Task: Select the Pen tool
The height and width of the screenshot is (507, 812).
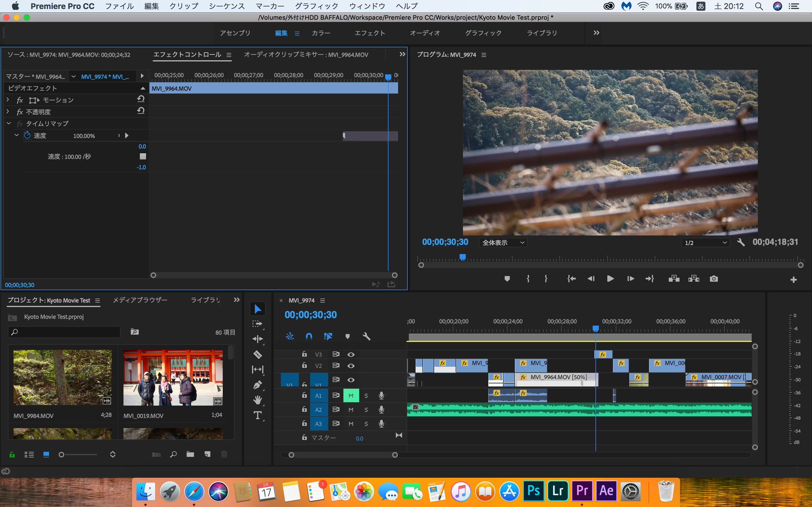Action: click(257, 385)
